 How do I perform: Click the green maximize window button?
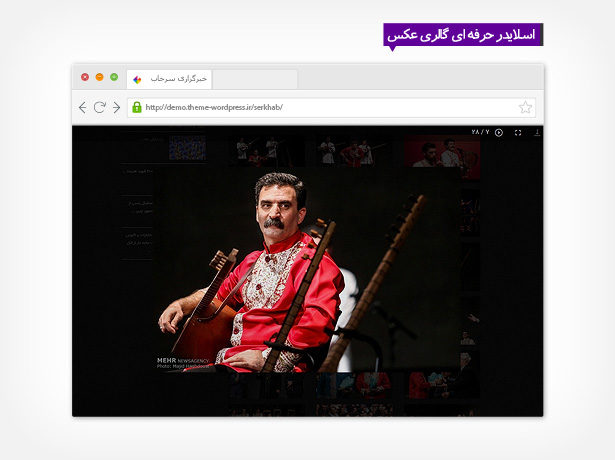point(114,77)
